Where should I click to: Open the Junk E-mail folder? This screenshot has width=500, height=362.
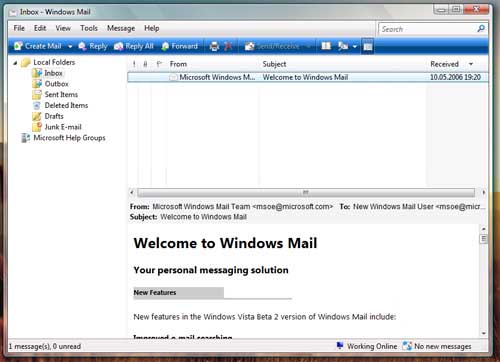point(63,127)
